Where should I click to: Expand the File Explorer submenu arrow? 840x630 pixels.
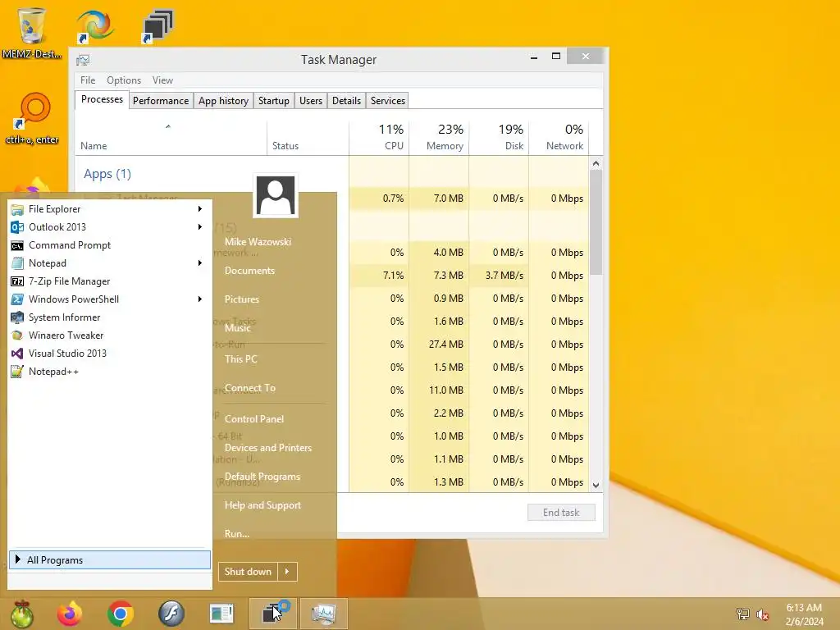[x=200, y=209]
